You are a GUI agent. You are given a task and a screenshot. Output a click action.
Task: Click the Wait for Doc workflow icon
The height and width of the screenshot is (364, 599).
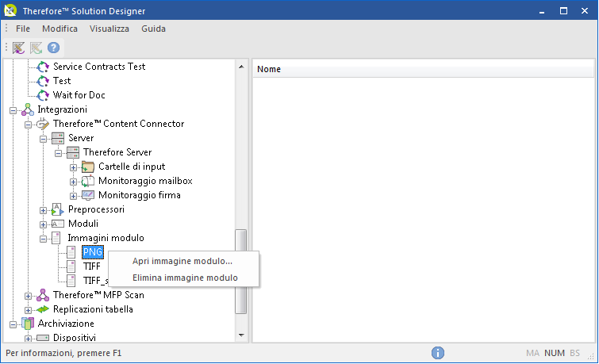click(43, 95)
